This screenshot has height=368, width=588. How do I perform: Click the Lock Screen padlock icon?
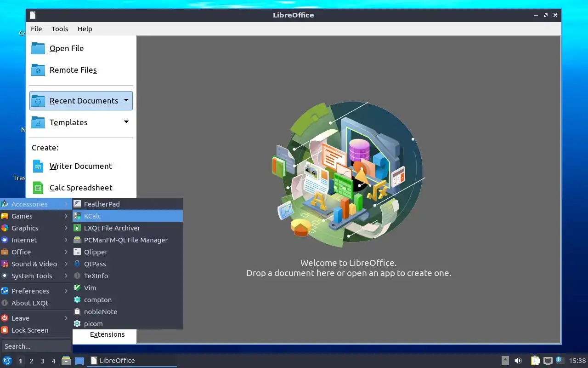point(5,330)
